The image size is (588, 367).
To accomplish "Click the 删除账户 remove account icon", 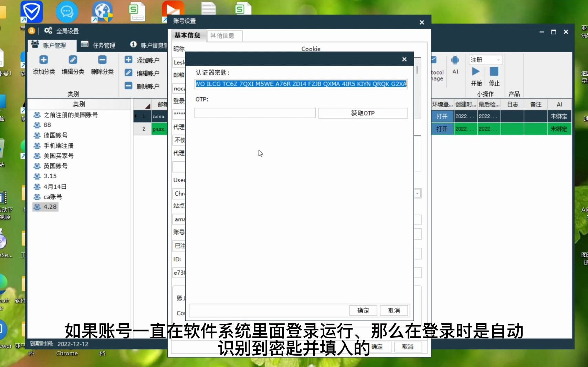I will pyautogui.click(x=128, y=86).
